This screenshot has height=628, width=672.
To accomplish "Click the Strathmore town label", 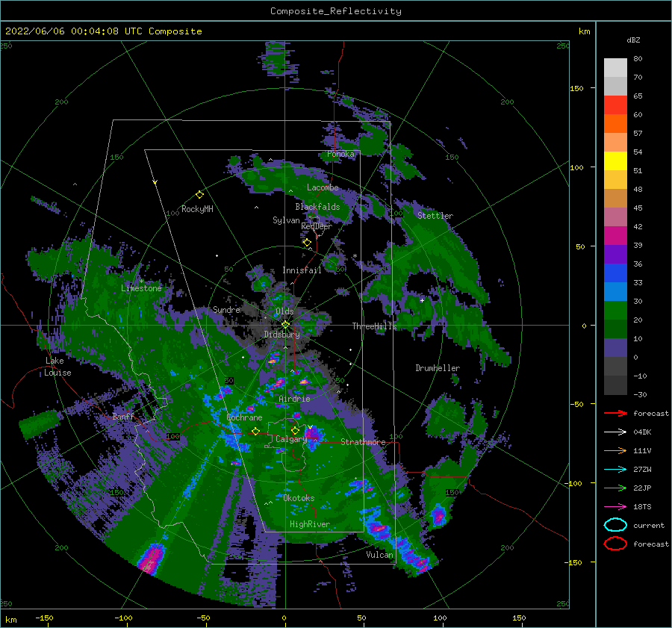I will (363, 442).
